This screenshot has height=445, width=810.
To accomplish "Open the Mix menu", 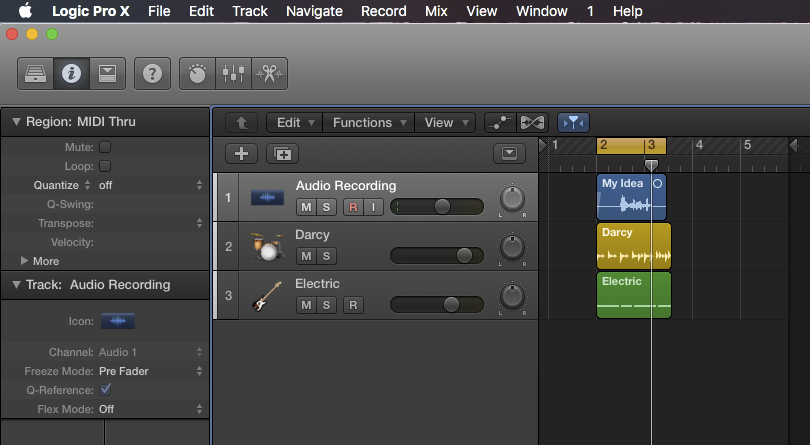I will coord(436,11).
